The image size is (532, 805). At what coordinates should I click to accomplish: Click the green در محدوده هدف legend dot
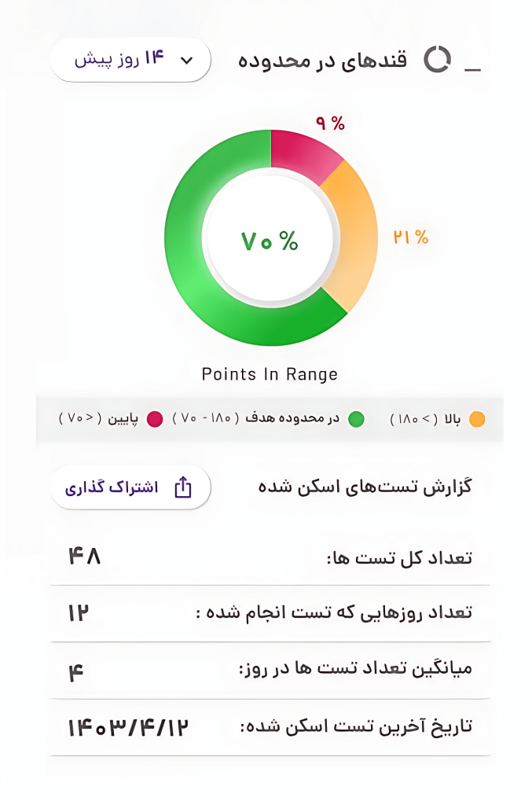point(357,419)
